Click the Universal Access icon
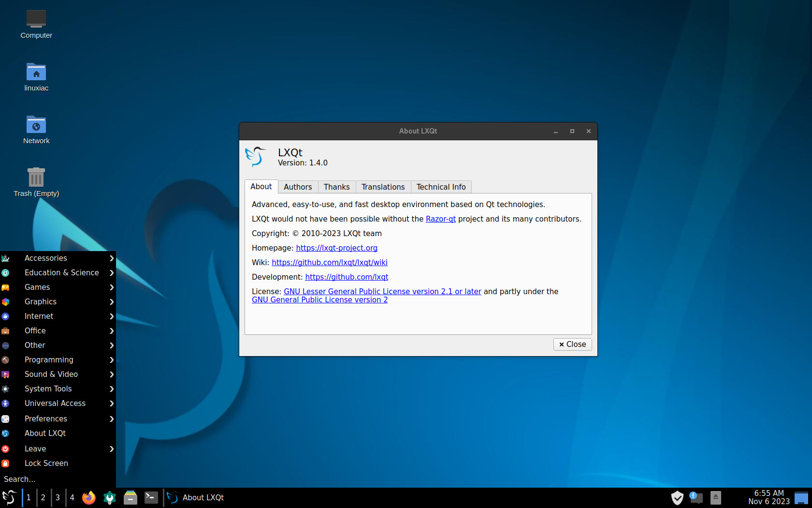This screenshot has width=812, height=508. click(6, 403)
